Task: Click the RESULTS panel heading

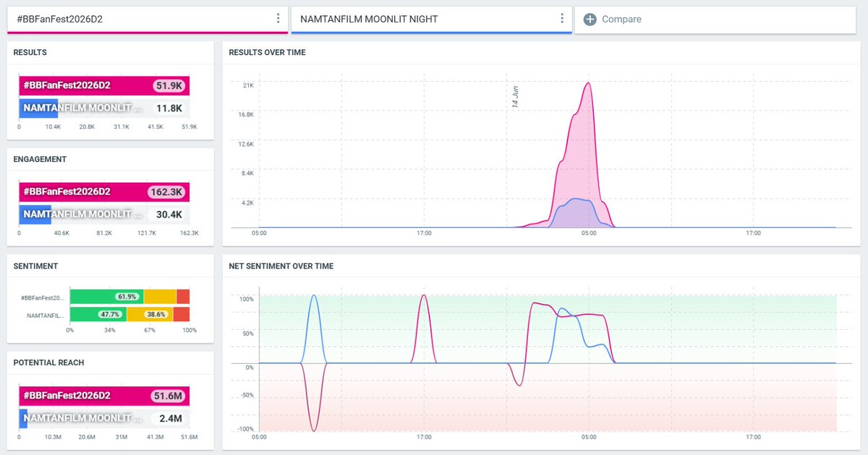Action: pyautogui.click(x=30, y=53)
